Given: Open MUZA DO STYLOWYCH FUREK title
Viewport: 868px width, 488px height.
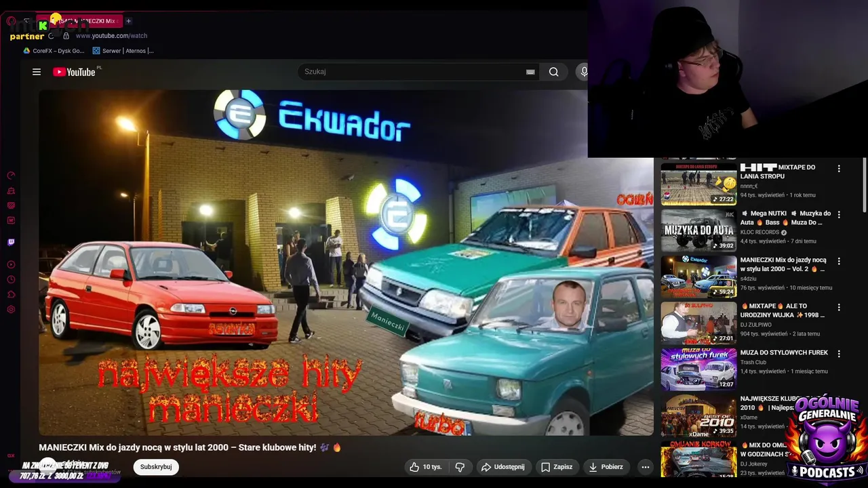Looking at the screenshot, I should tap(784, 352).
